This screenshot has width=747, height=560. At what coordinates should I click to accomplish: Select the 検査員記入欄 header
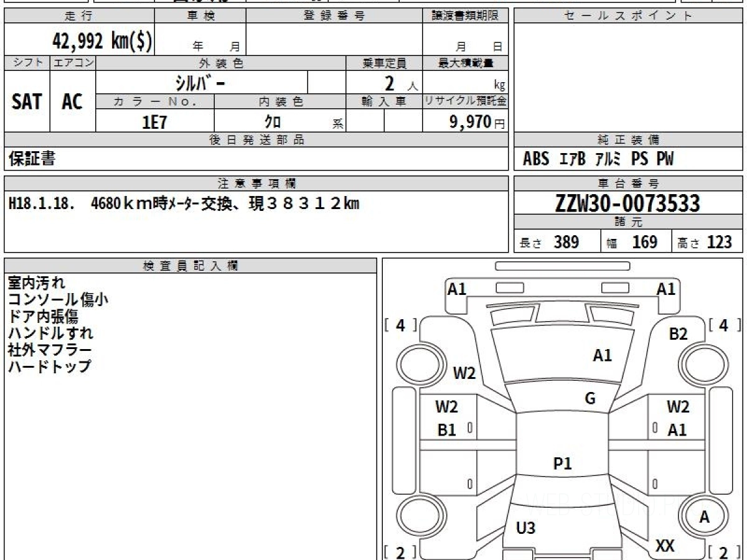tap(190, 266)
